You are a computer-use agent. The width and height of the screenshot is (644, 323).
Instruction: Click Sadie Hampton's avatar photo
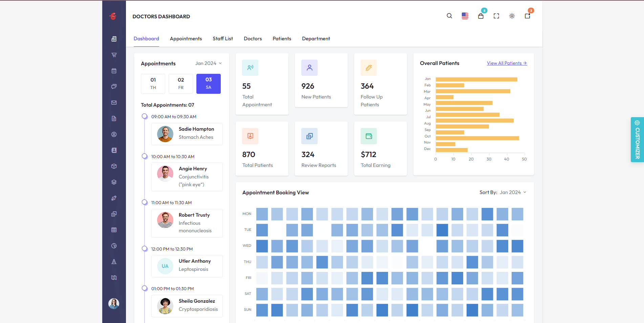click(x=165, y=134)
